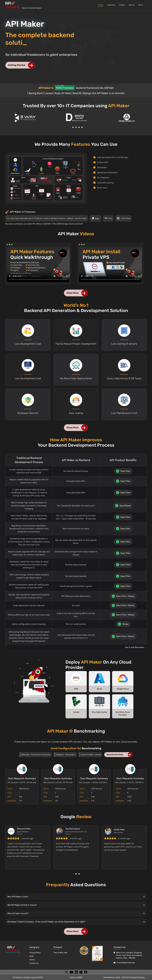This screenshot has width=152, height=980.
Task: Open the Privacy Policy footer link
Action: coord(35,953)
